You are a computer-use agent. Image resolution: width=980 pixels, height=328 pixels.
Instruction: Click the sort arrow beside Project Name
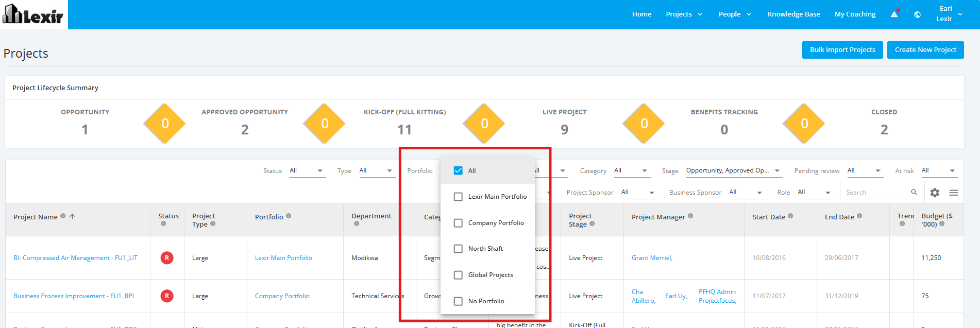tap(72, 216)
